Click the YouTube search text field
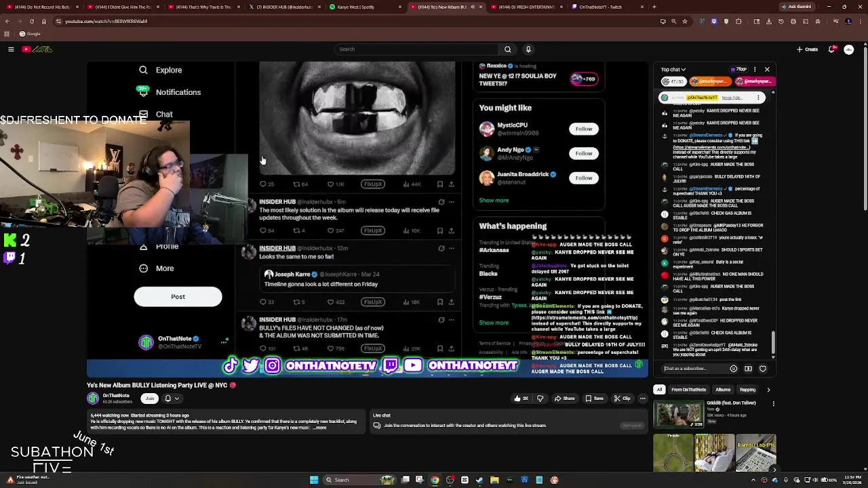The width and height of the screenshot is (868, 488). click(x=417, y=49)
